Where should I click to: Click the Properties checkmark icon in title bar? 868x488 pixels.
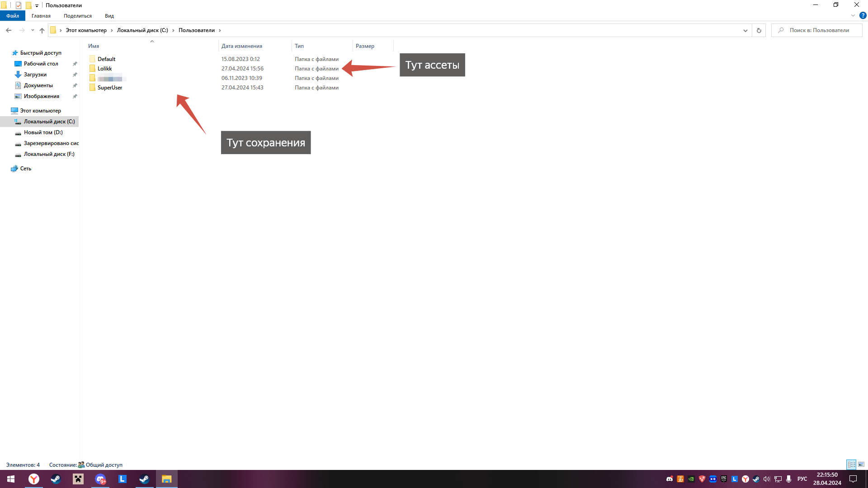(19, 5)
